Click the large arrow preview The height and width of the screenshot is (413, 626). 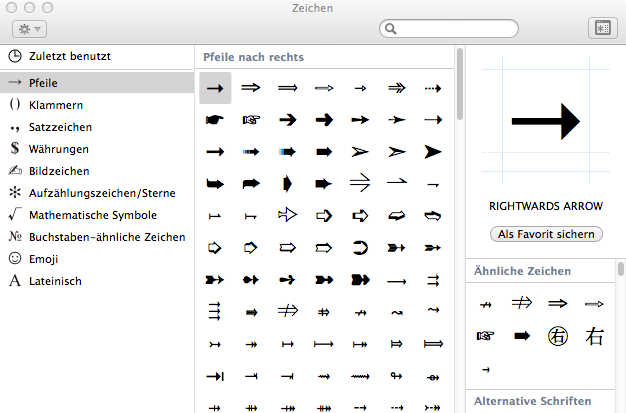[x=546, y=121]
